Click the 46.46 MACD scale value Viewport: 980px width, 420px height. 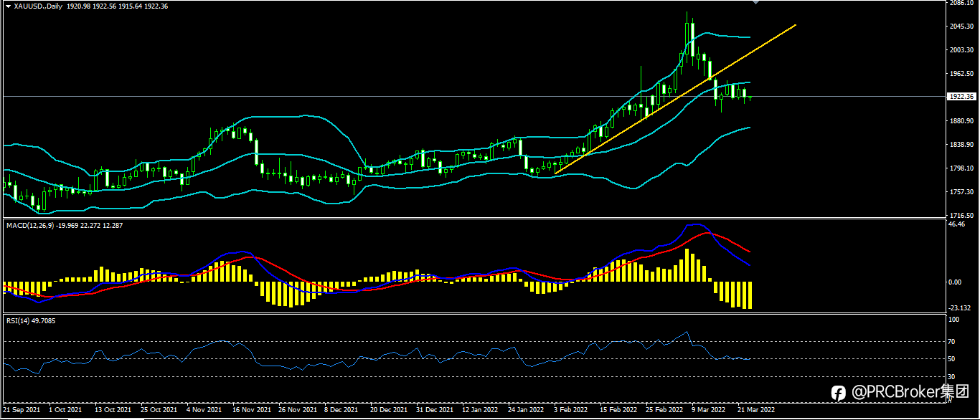point(956,224)
